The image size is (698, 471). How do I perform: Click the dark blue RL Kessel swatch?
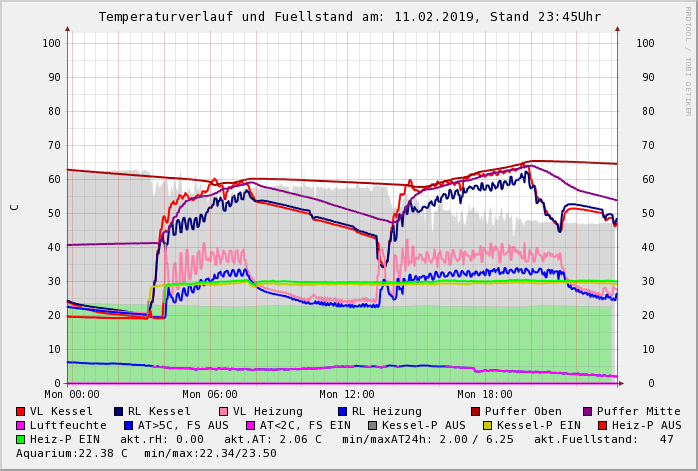[118, 411]
